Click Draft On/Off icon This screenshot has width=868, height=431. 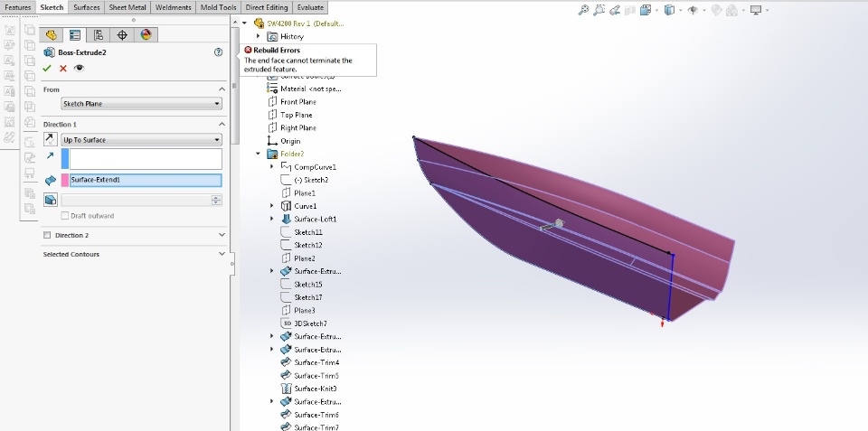(x=51, y=200)
